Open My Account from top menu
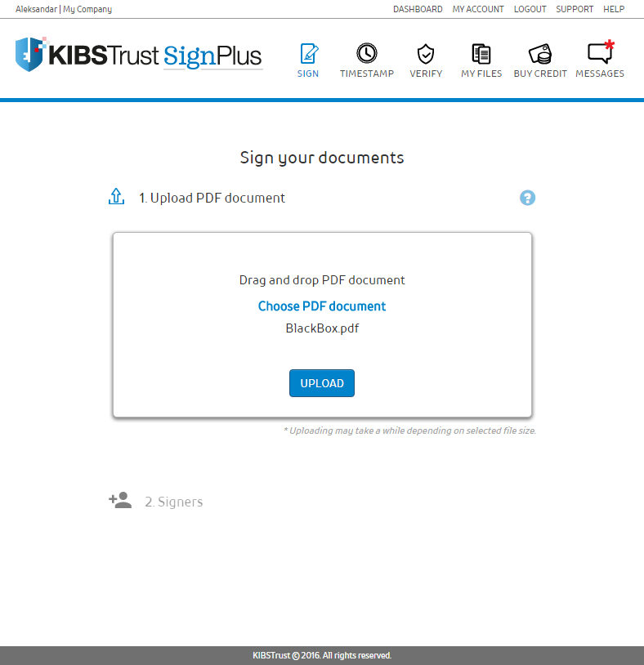644x665 pixels. [478, 10]
